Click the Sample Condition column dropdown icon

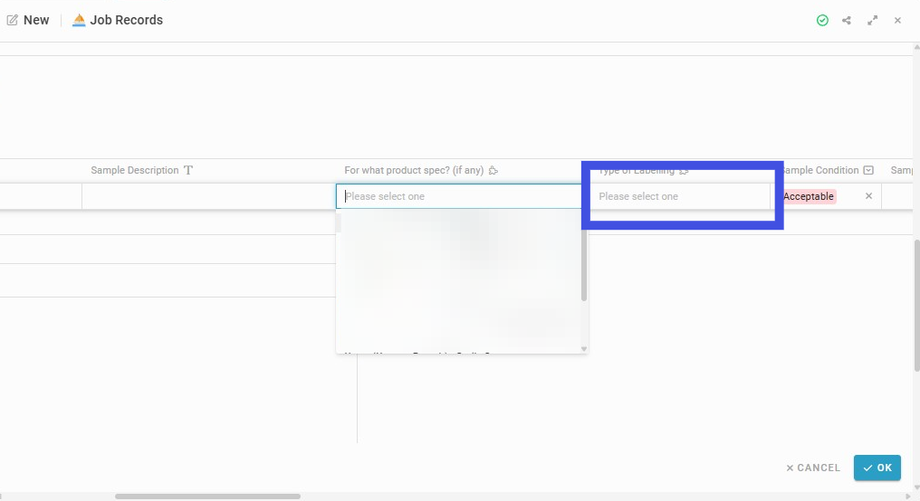click(x=868, y=170)
